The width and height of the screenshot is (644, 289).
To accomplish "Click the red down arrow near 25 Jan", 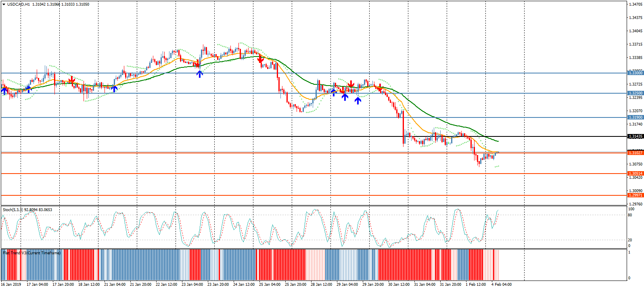I will 261,59.
